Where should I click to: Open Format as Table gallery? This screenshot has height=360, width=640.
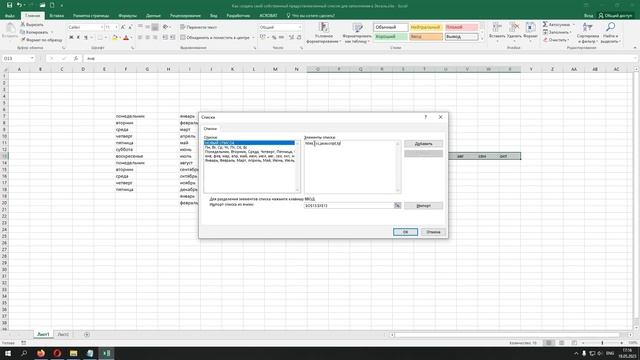click(x=357, y=33)
